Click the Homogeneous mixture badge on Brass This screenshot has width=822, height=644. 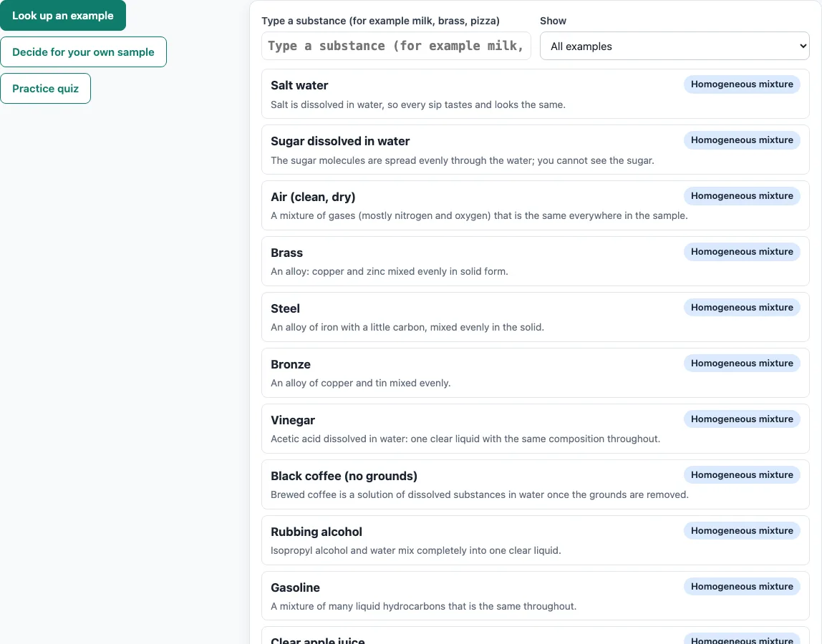point(742,252)
